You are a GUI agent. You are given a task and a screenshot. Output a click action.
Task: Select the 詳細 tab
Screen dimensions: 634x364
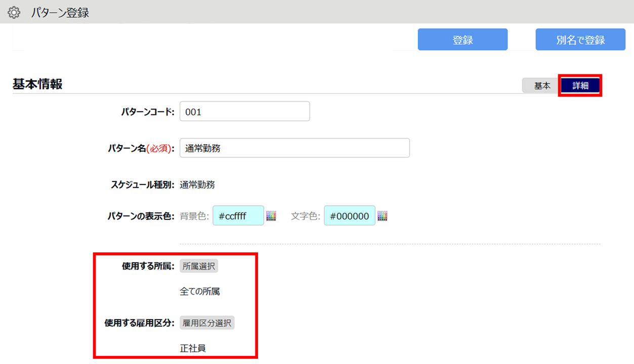click(x=580, y=85)
